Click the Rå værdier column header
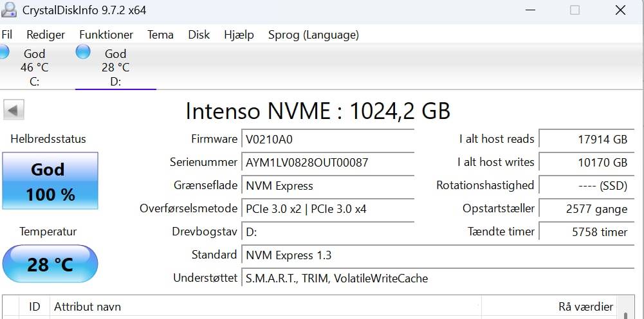644x319 pixels. click(x=549, y=307)
